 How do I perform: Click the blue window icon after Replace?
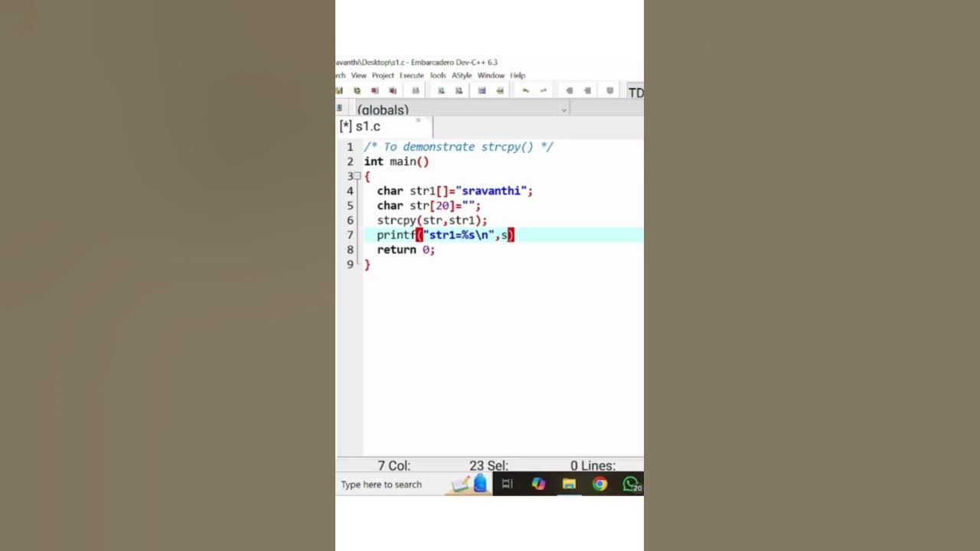[x=482, y=90]
